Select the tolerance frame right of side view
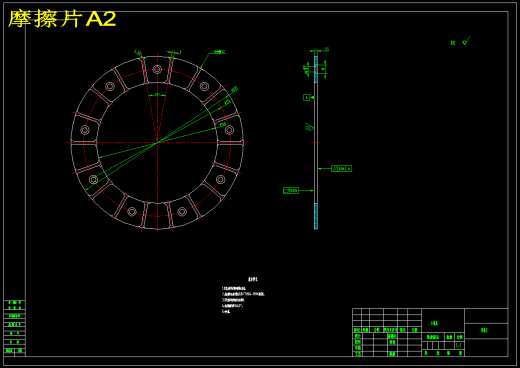This screenshot has width=520, height=368. (341, 169)
